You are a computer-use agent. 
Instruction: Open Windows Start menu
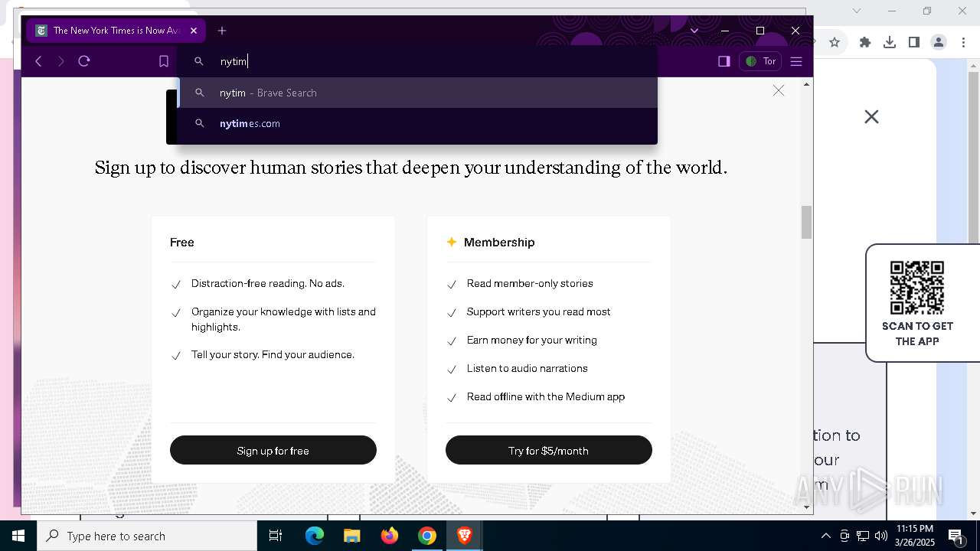(x=18, y=536)
